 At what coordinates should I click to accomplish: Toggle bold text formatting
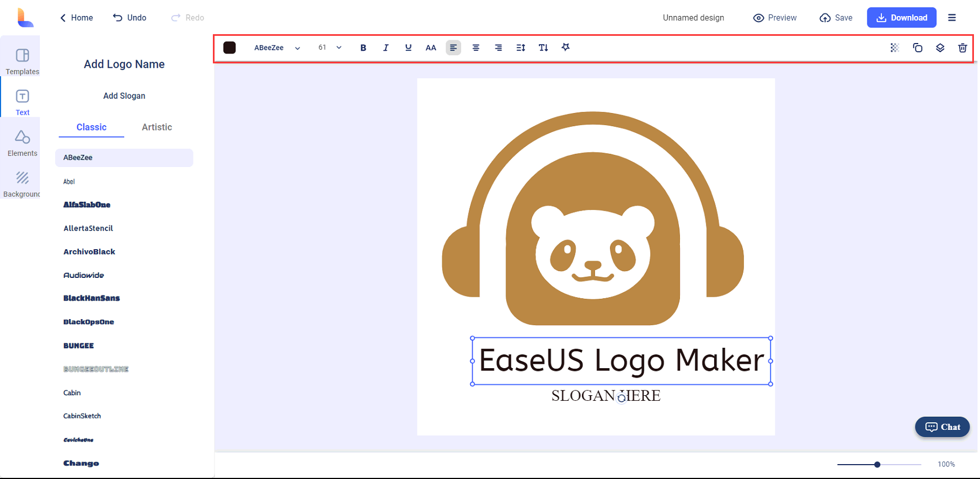pyautogui.click(x=363, y=48)
